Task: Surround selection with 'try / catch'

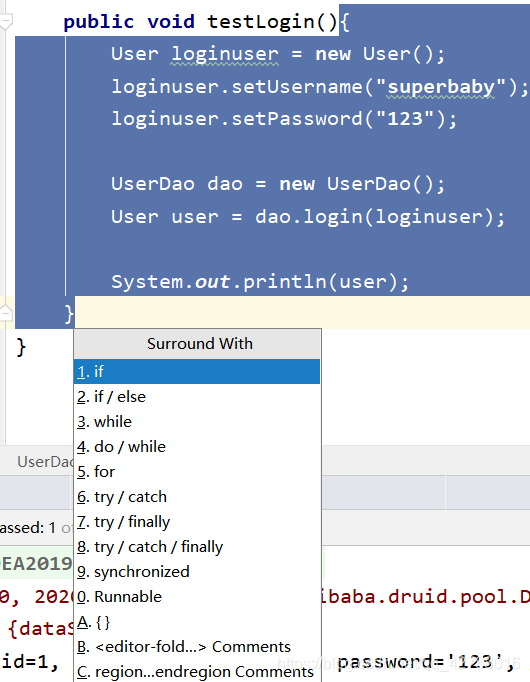Action: click(197, 497)
